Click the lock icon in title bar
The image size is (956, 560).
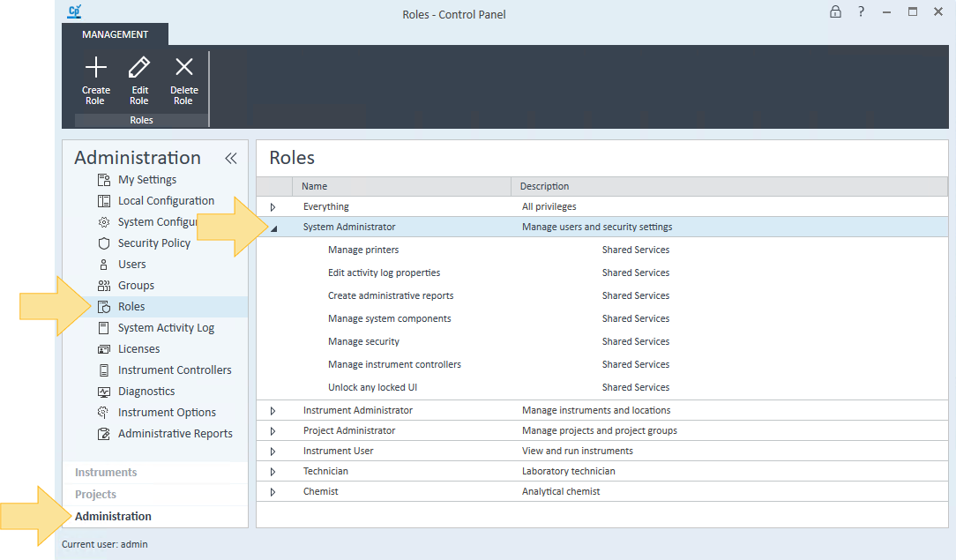click(x=835, y=12)
